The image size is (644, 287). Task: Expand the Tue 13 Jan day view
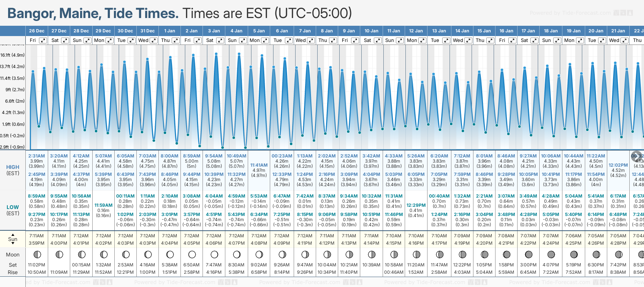tap(446, 40)
